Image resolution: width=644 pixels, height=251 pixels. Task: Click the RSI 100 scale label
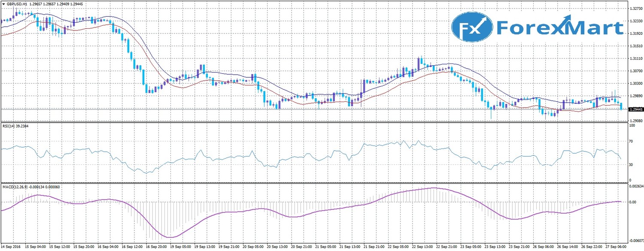click(632, 126)
